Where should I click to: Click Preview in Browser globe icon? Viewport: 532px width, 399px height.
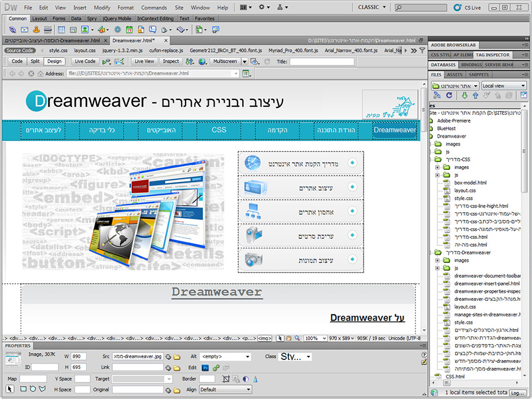click(x=203, y=61)
